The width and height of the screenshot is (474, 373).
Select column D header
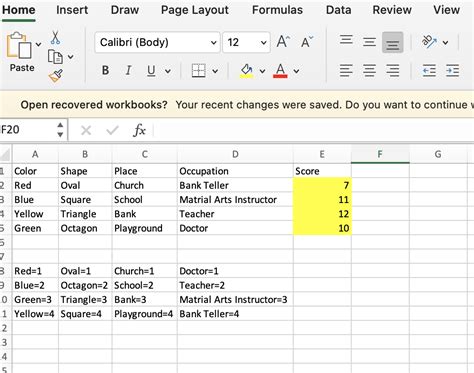(235, 154)
